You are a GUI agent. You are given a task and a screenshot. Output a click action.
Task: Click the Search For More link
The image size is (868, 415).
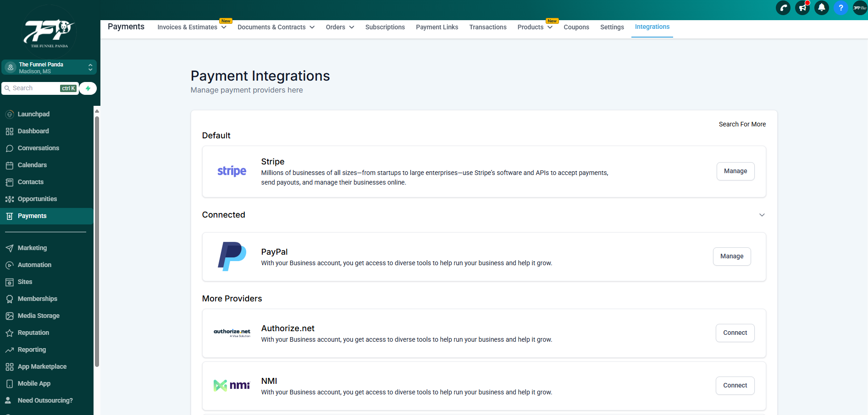(x=742, y=124)
